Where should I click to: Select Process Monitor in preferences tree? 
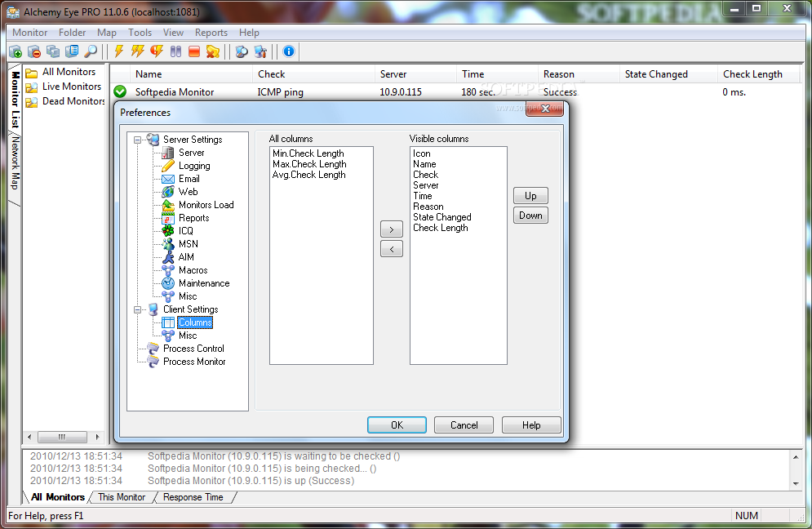(x=194, y=362)
